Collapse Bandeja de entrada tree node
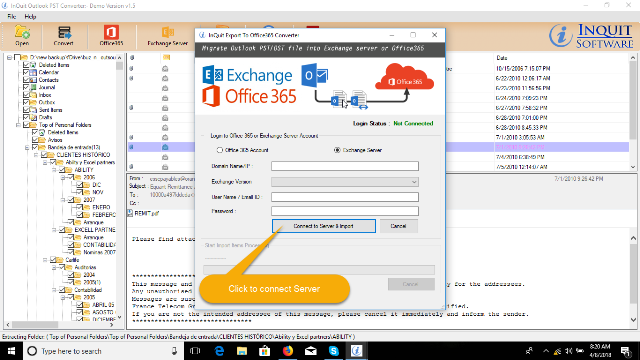The width and height of the screenshot is (640, 360). pos(27,147)
